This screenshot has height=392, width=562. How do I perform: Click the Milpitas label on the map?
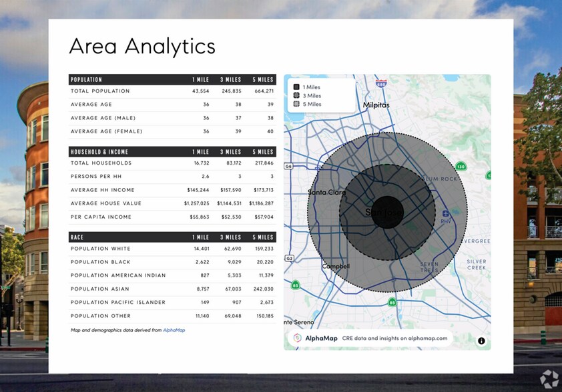pos(376,105)
